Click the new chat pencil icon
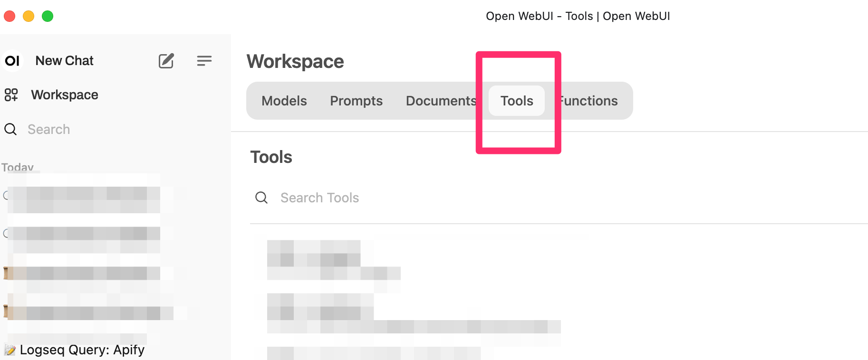 (166, 61)
